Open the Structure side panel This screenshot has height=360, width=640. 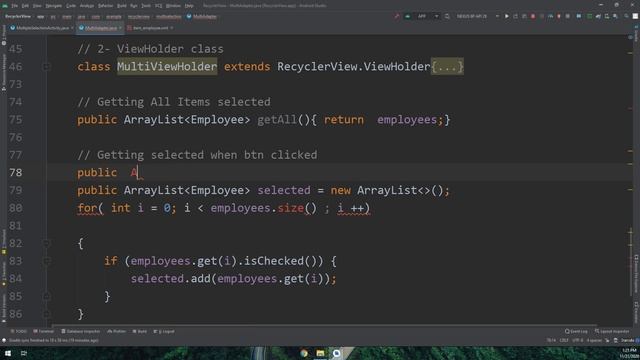click(4, 241)
